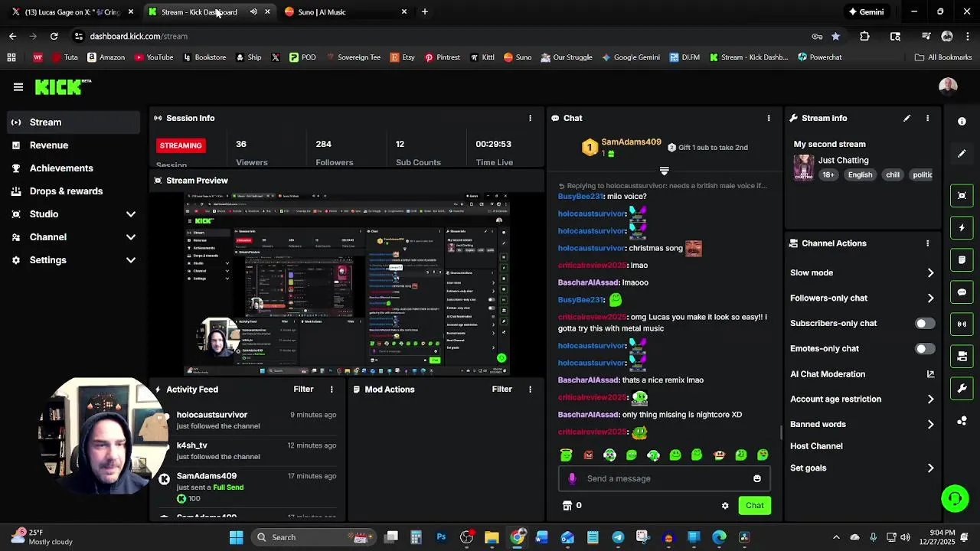The width and height of the screenshot is (980, 551).
Task: Bookmark this page with the star icon
Action: [x=835, y=36]
